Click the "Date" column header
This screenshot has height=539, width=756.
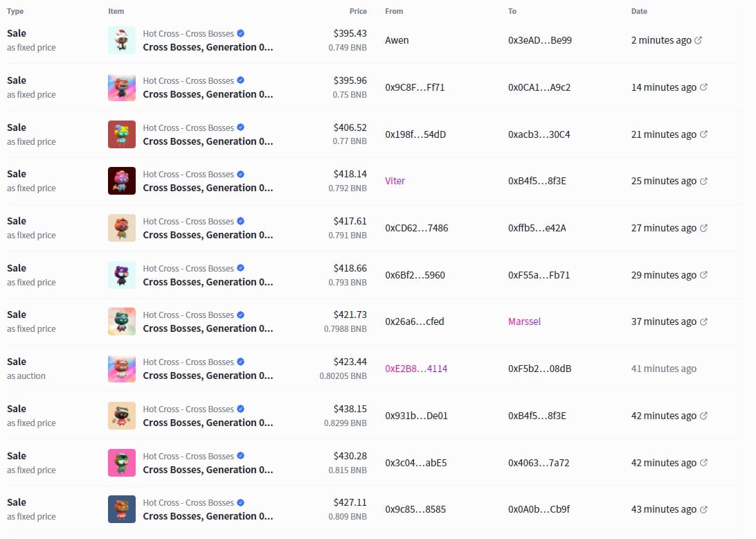click(639, 11)
